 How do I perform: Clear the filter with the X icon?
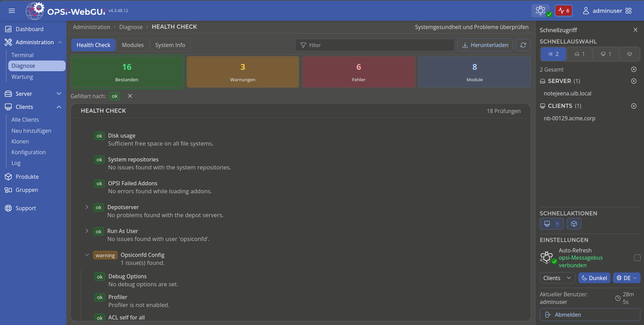pos(130,96)
